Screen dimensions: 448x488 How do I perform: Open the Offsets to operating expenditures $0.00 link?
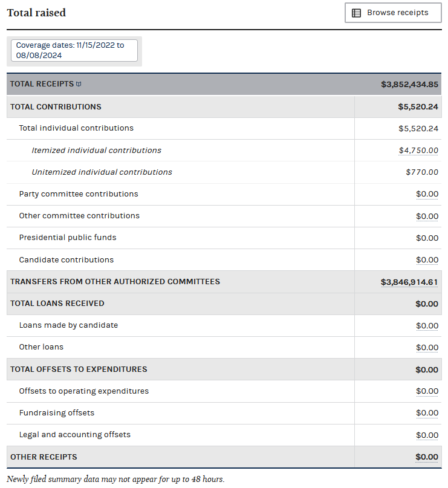[x=427, y=391]
